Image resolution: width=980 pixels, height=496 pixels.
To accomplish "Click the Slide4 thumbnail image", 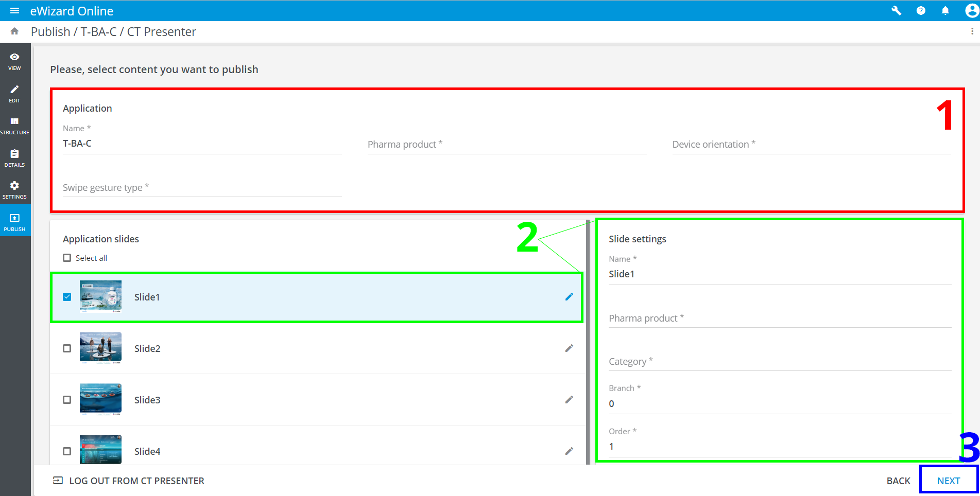I will pyautogui.click(x=100, y=449).
